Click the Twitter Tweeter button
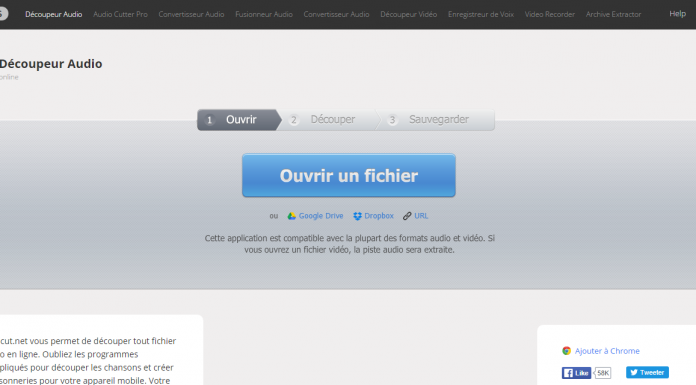Image resolution: width=696 pixels, height=385 pixels. (x=647, y=373)
